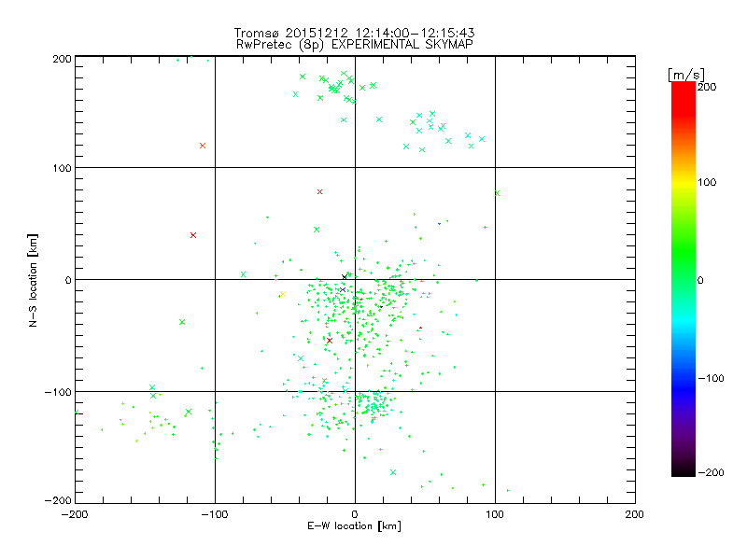This screenshot has width=747, height=560.
Task: Click the yellow cross marker left of center
Action: pyautogui.click(x=283, y=294)
